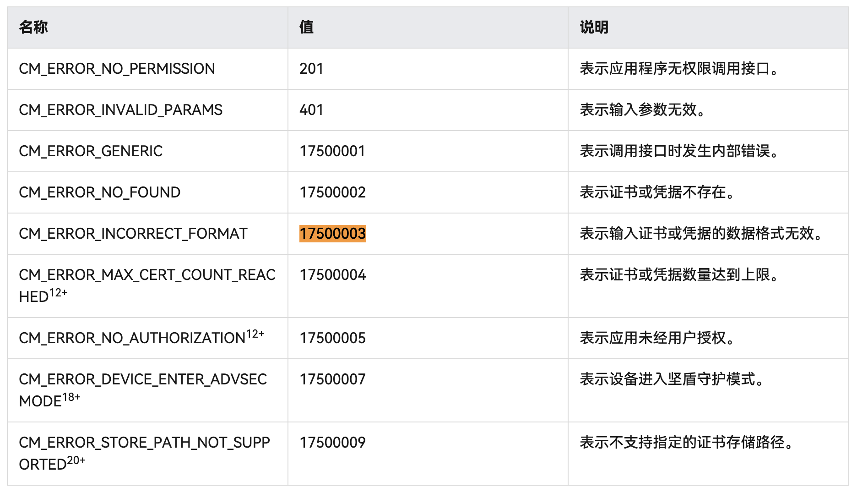
Task: Select the CM_ERROR_INCORRECT_FORMAT name
Action: click(x=133, y=234)
